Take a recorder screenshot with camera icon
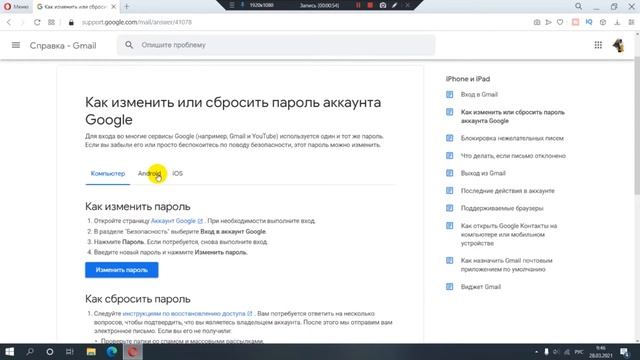Screen dimensions: 640x360 click(x=383, y=5)
